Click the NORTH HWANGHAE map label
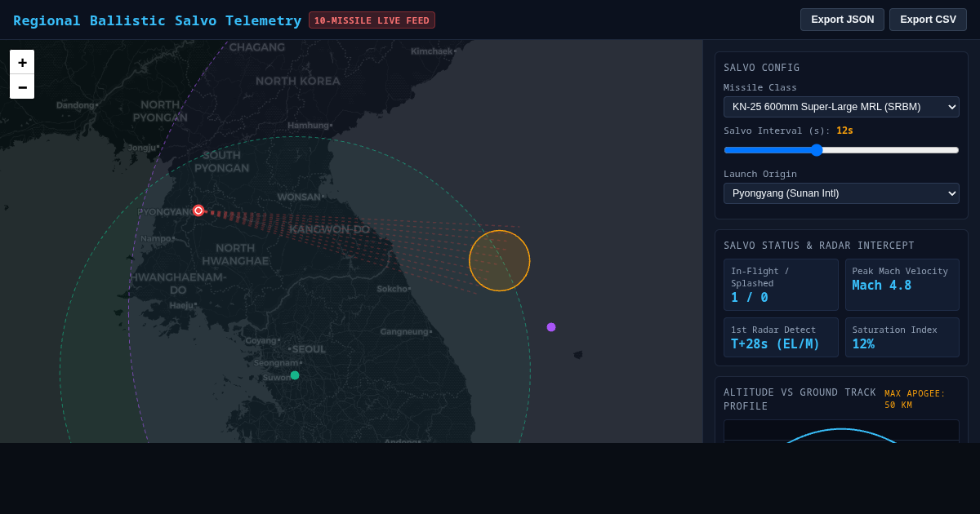Screen dimensions: 980x514 (235, 255)
